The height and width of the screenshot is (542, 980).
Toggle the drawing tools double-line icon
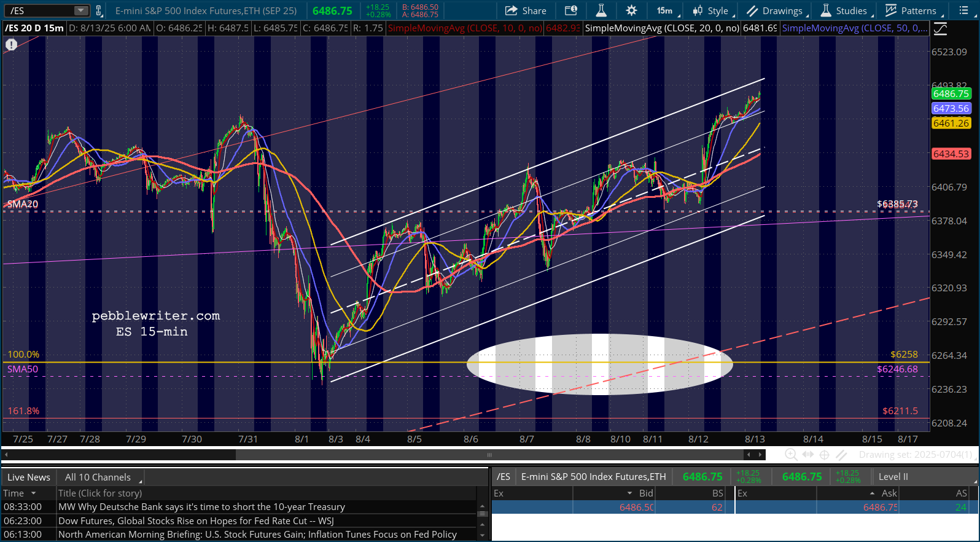coord(842,455)
